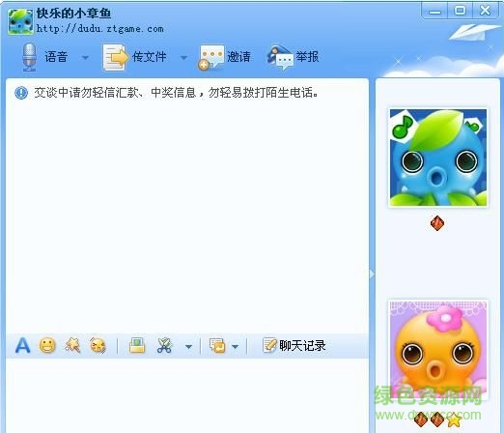Click the send file icon
504x433 pixels.
115,57
